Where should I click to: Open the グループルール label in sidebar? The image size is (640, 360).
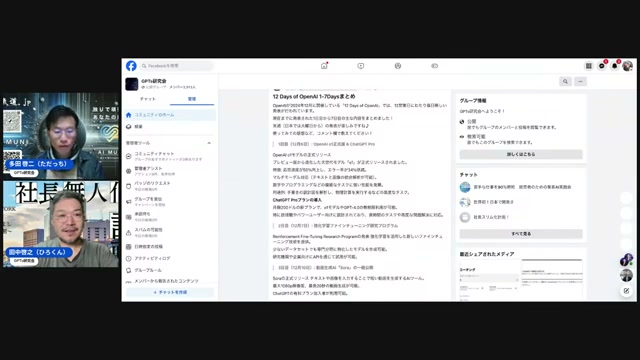click(148, 270)
